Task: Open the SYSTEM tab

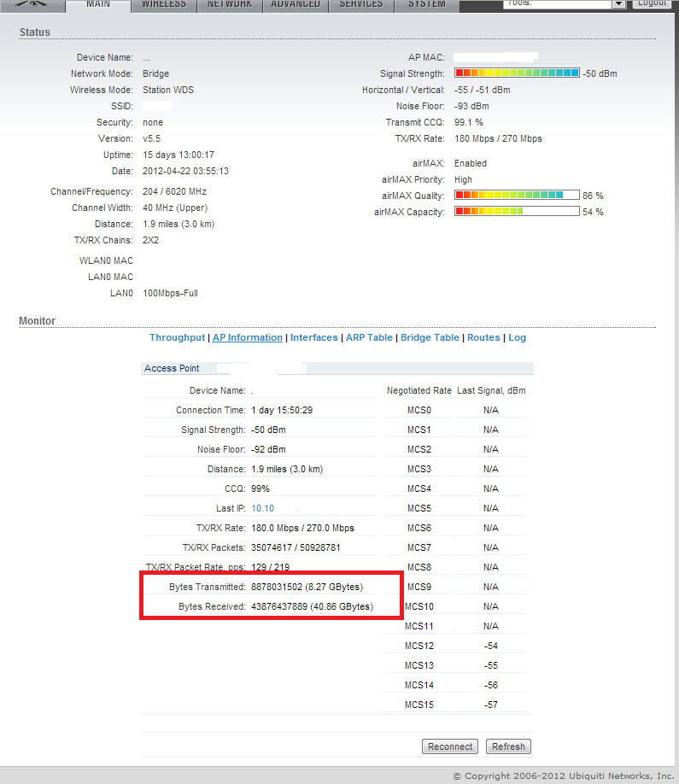Action: click(427, 5)
